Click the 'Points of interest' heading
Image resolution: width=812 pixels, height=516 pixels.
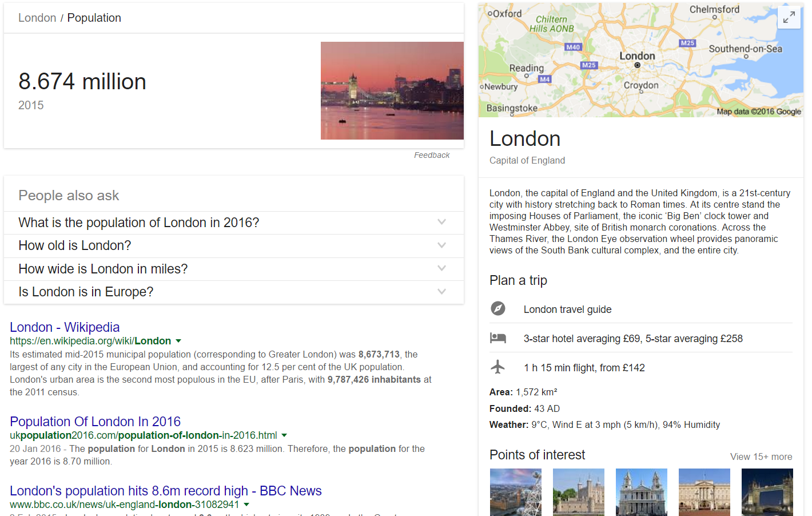pyautogui.click(x=537, y=455)
